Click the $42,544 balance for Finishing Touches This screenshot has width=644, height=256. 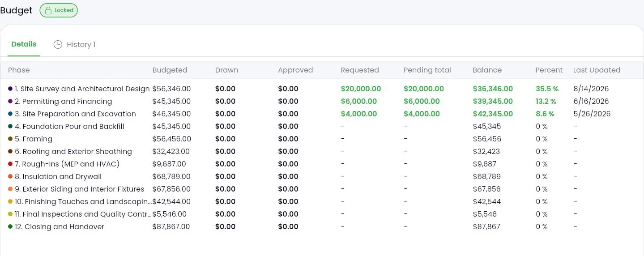pos(487,201)
